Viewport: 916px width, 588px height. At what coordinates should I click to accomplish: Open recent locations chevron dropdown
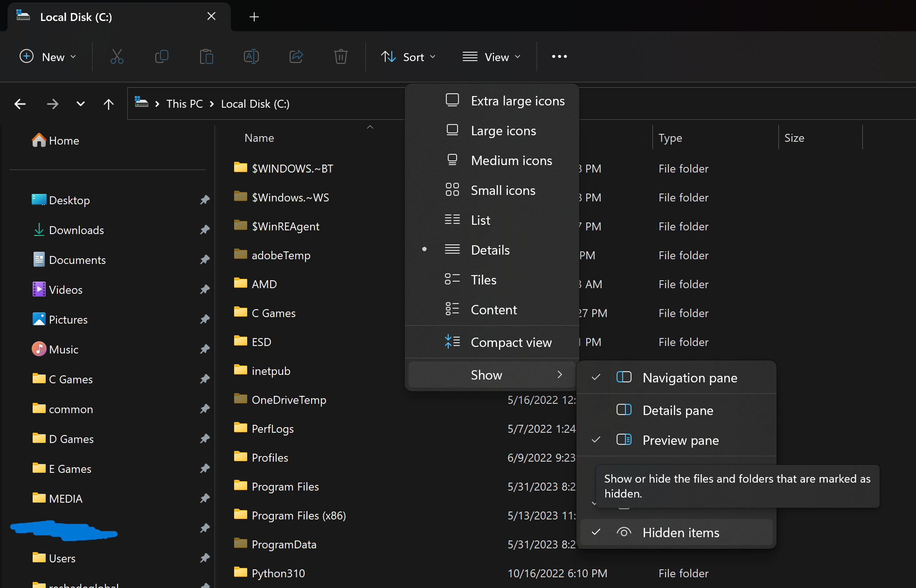81,104
